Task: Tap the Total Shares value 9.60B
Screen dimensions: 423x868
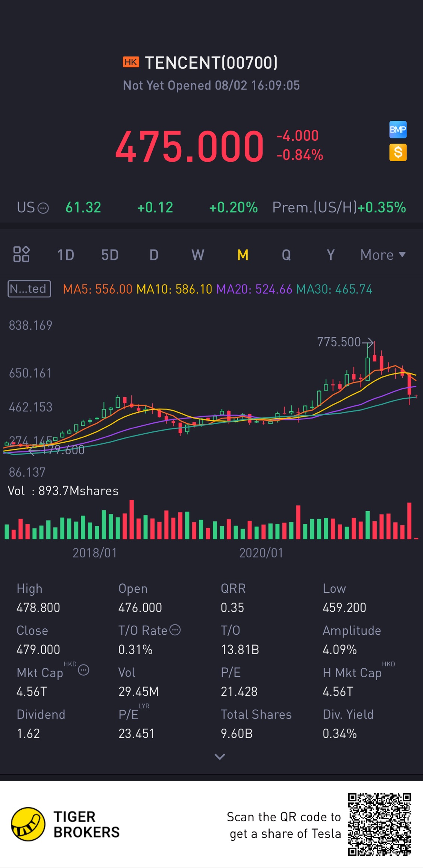Action: 237,733
